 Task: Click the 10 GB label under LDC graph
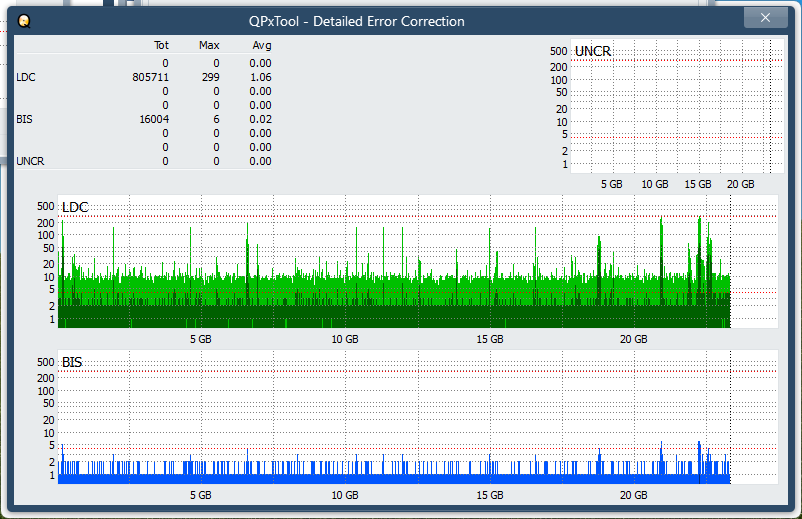[345, 339]
